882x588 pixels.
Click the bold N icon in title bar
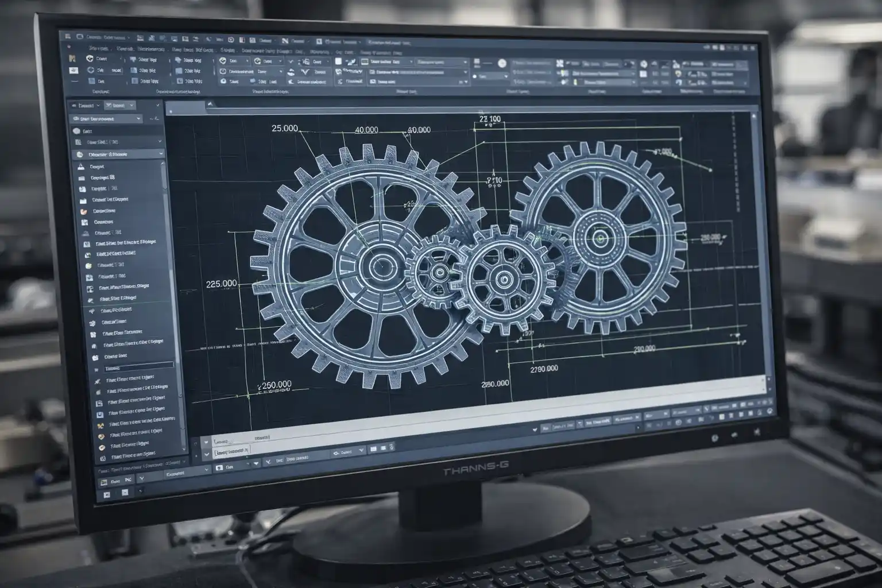[284, 41]
